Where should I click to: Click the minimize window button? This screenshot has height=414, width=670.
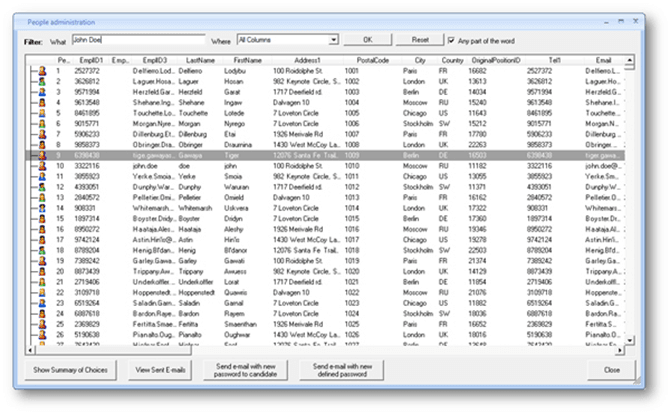point(606,21)
